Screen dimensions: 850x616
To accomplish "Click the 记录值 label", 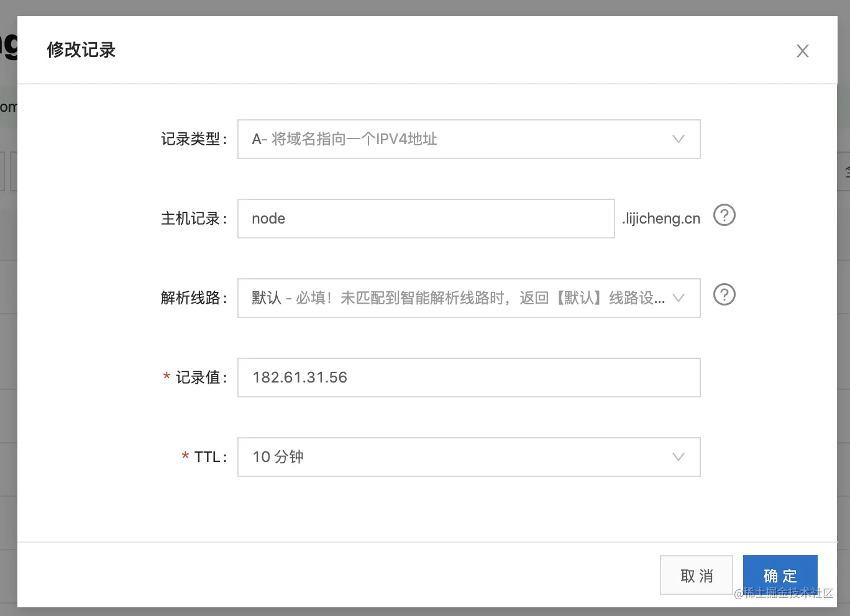I will point(201,378).
